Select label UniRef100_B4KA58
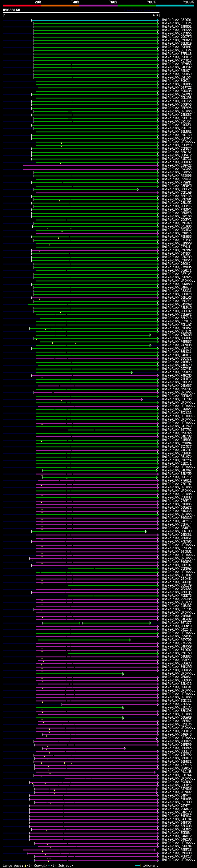This screenshot has height=868, width=197. pos(176,799)
